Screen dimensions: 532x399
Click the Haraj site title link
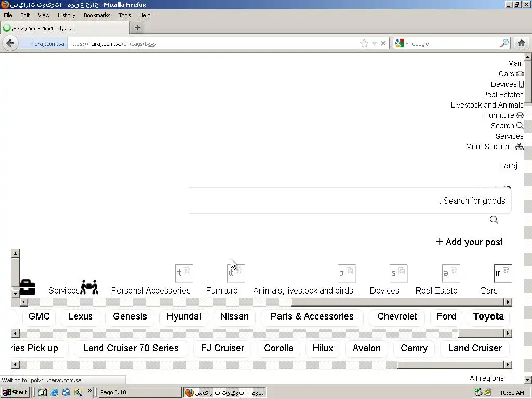coord(508,165)
